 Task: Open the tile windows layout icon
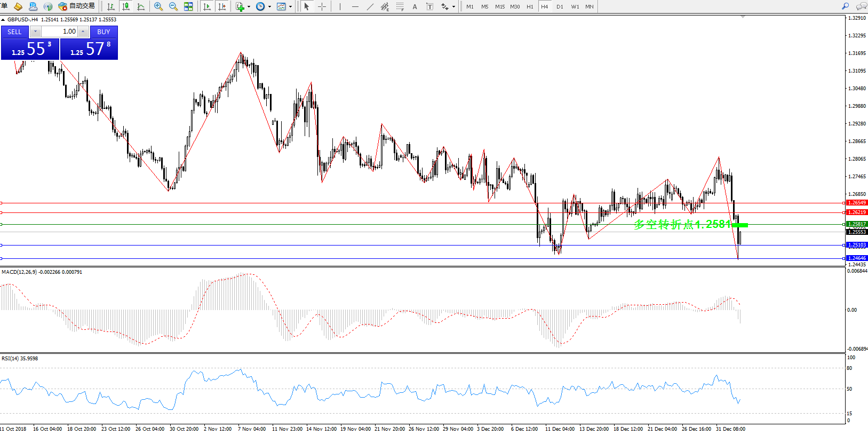(x=188, y=6)
